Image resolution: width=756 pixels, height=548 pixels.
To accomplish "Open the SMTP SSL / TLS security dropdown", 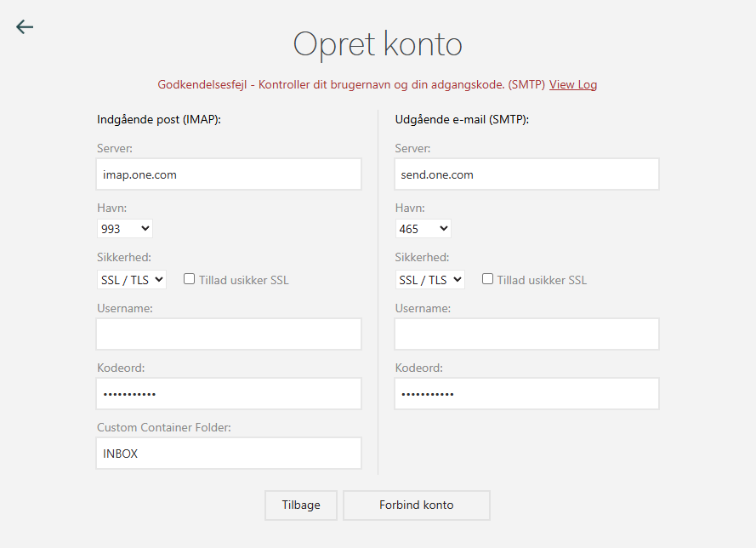I will tap(429, 280).
